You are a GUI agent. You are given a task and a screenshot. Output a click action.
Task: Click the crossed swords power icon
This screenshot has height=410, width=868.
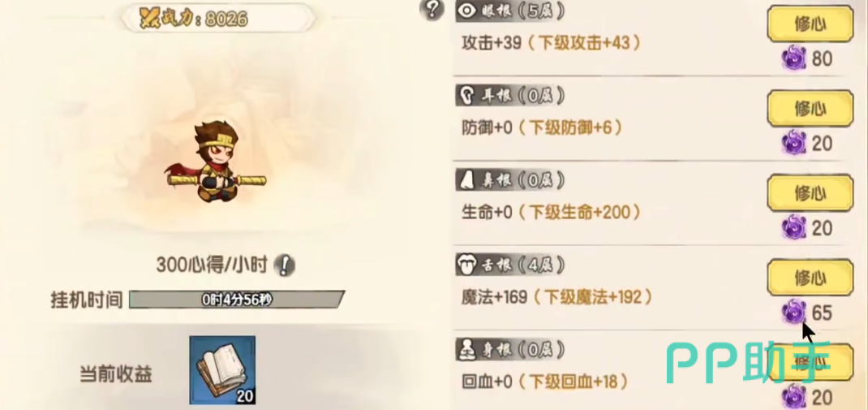pos(149,19)
